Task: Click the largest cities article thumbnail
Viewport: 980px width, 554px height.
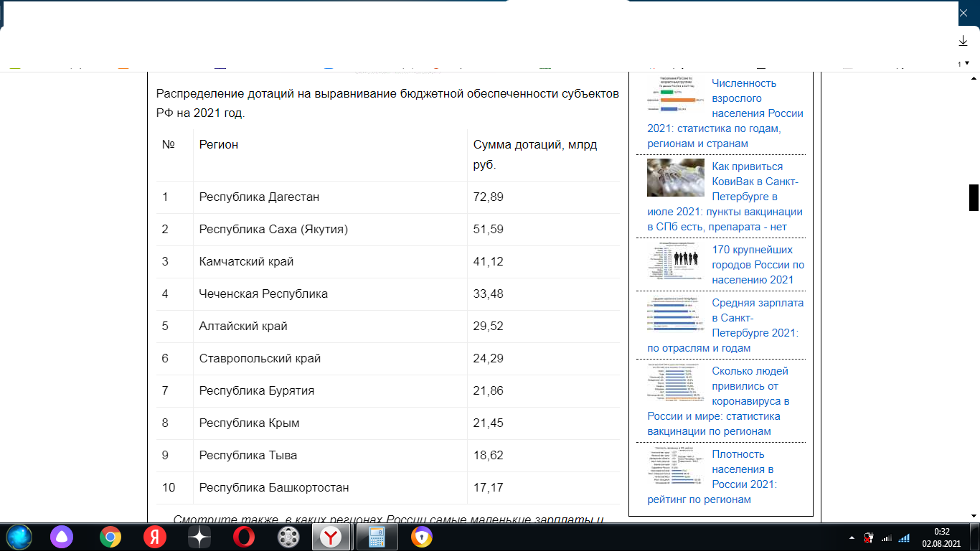Action: [676, 260]
